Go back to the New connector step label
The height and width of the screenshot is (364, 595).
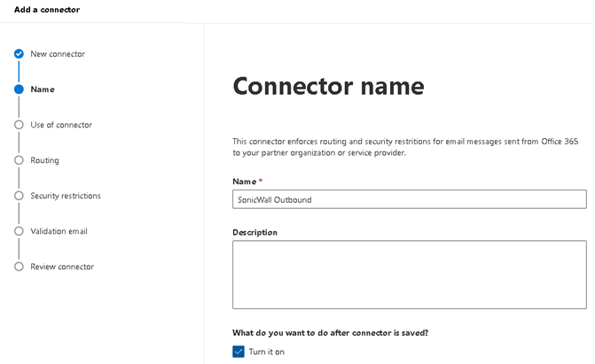point(58,54)
